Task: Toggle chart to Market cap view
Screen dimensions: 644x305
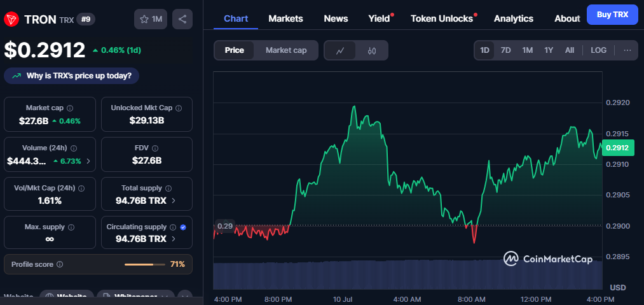Action: tap(286, 50)
